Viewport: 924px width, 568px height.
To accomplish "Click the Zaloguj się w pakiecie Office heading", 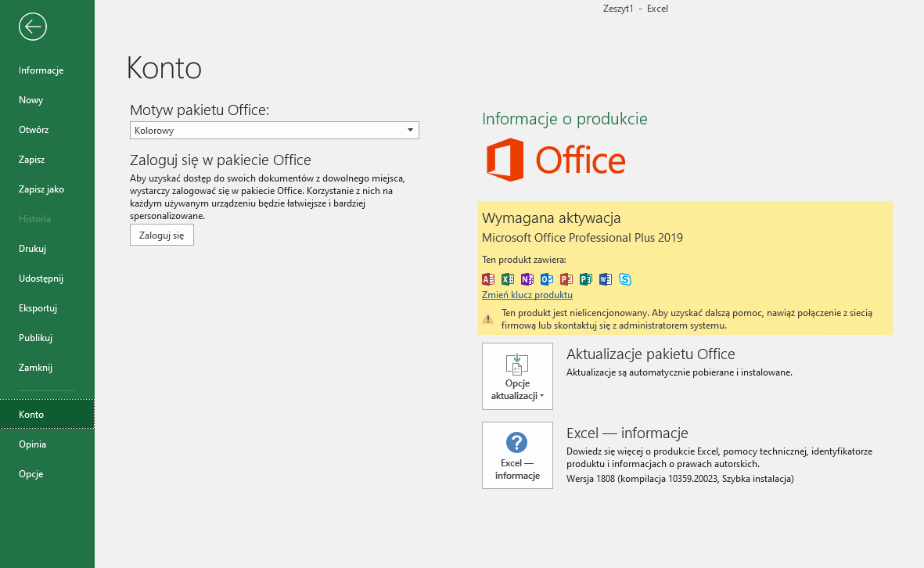I will click(x=221, y=160).
